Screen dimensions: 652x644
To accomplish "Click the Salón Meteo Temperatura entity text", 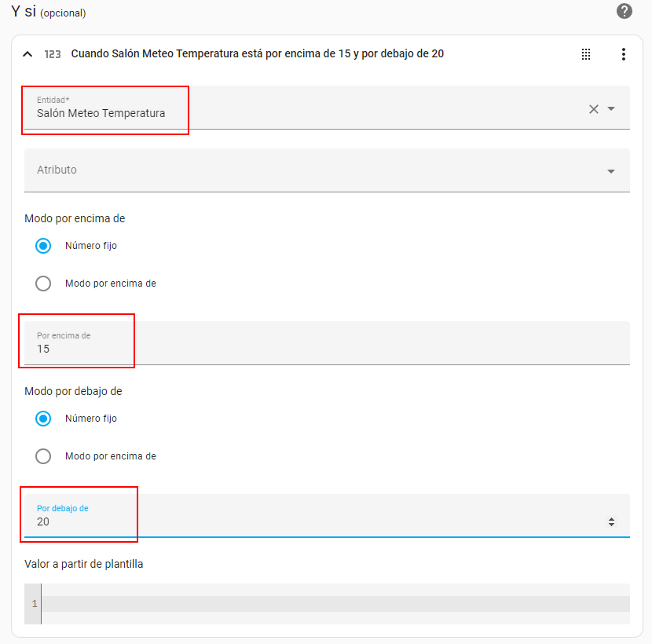I will [x=101, y=113].
